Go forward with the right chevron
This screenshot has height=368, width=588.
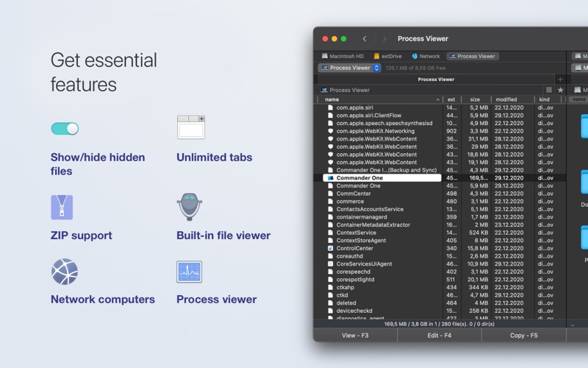coord(384,39)
